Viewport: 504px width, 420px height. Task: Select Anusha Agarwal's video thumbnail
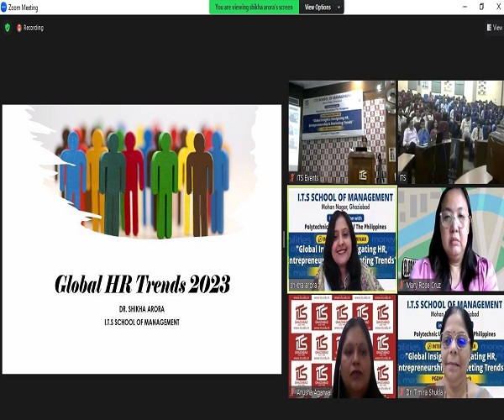342,346
